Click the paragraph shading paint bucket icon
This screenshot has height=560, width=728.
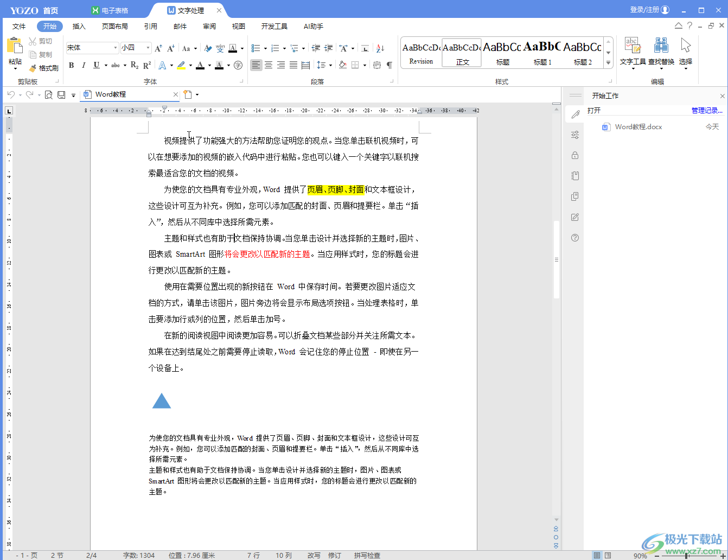(343, 65)
